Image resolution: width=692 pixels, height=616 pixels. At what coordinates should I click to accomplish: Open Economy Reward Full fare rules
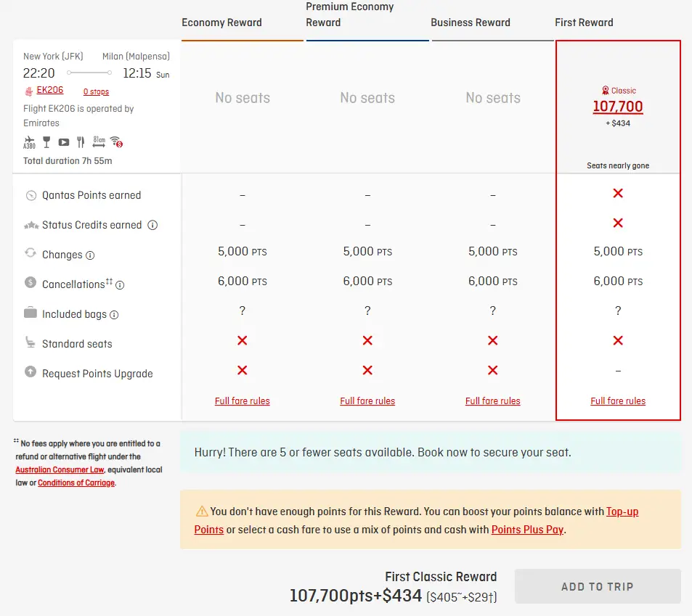(x=243, y=401)
